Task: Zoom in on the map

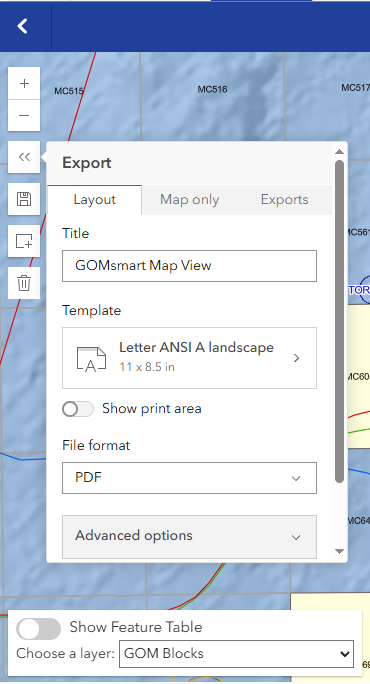Action: tap(24, 83)
